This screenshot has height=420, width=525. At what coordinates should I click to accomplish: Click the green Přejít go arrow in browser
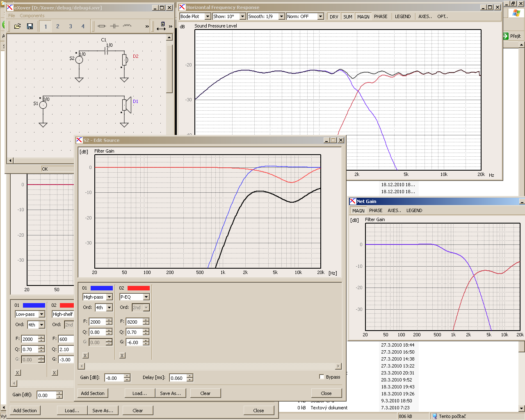[506, 36]
